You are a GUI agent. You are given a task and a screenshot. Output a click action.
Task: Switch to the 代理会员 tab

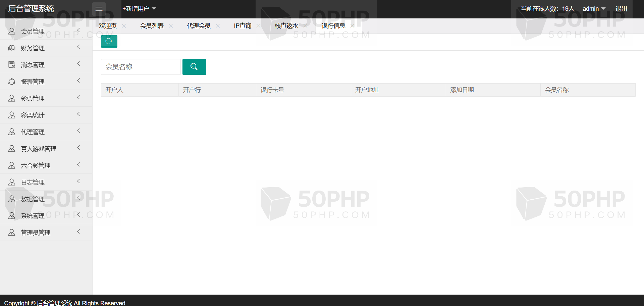pyautogui.click(x=199, y=26)
